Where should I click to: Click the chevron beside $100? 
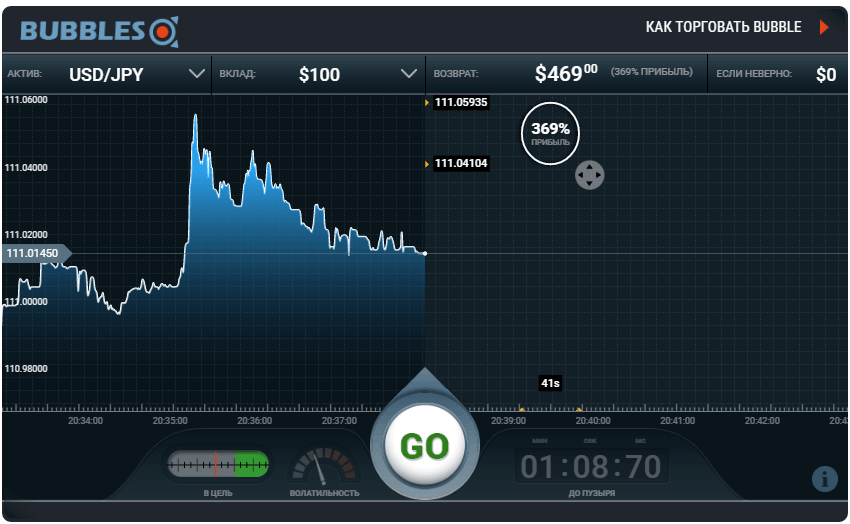(x=409, y=73)
